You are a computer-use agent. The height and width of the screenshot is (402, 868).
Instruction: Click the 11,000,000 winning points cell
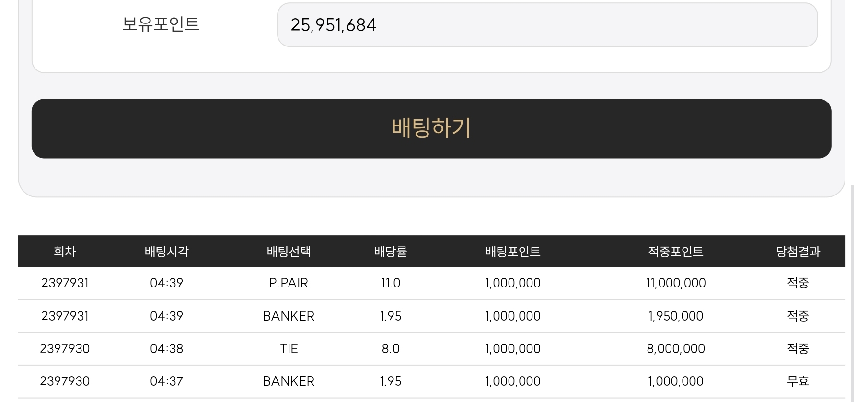coord(676,283)
